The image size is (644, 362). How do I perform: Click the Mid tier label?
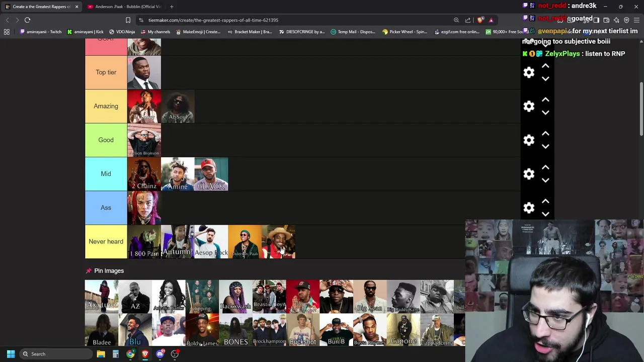click(x=106, y=174)
